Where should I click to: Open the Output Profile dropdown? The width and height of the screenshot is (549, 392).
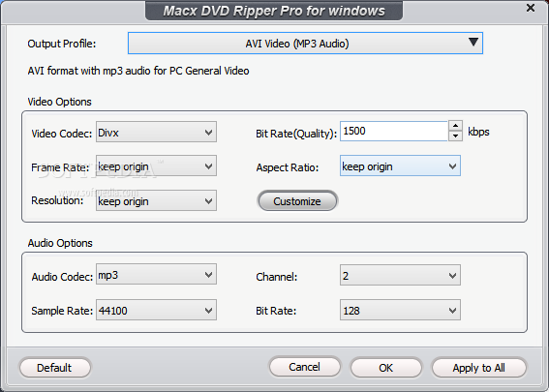(305, 44)
